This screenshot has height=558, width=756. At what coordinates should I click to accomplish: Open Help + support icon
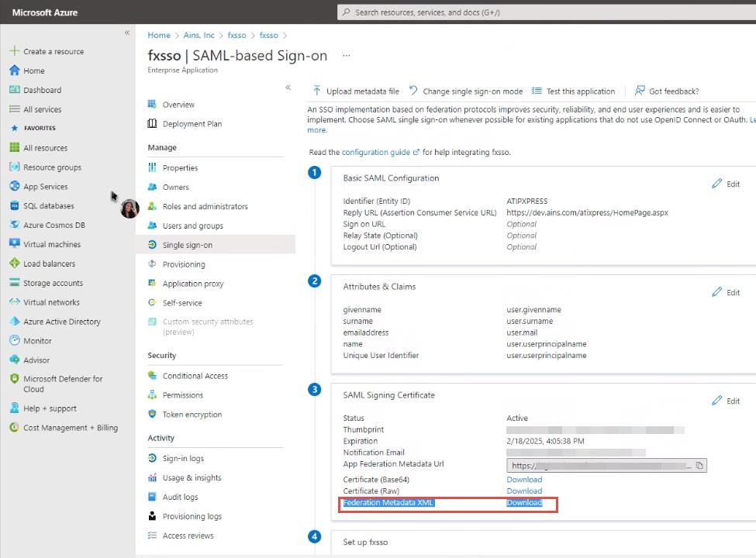coord(15,408)
